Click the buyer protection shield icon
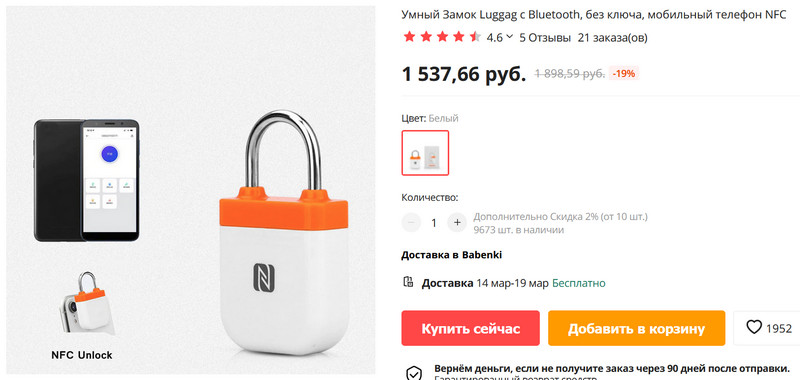The height and width of the screenshot is (380, 800). (x=413, y=373)
